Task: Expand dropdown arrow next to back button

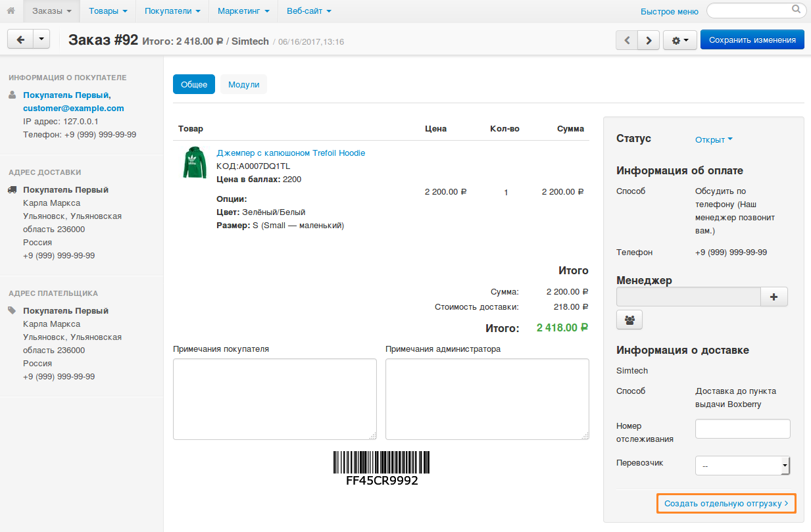Action: (x=41, y=39)
